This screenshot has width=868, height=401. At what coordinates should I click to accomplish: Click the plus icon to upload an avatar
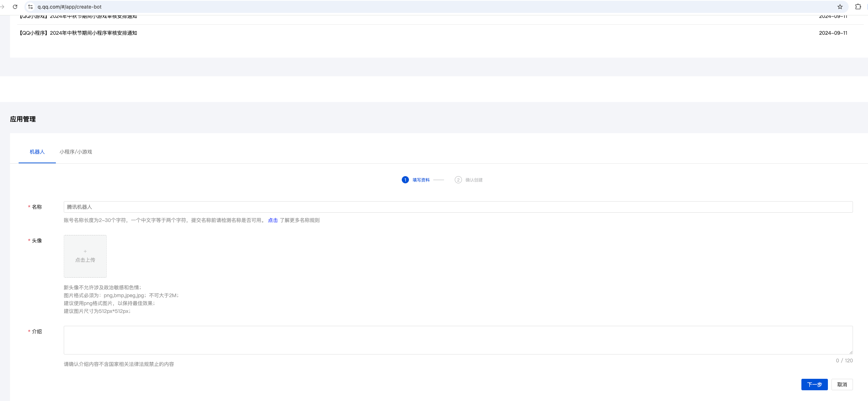(x=85, y=252)
